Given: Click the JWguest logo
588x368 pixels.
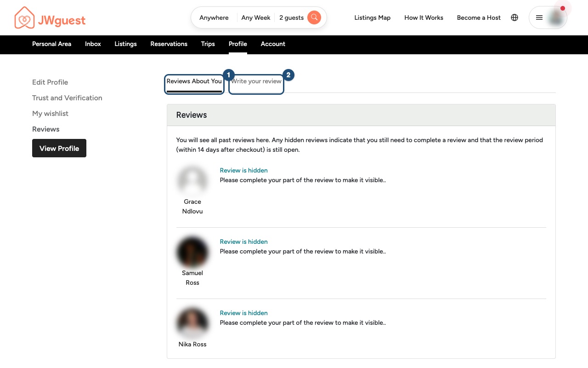Looking at the screenshot, I should point(50,18).
